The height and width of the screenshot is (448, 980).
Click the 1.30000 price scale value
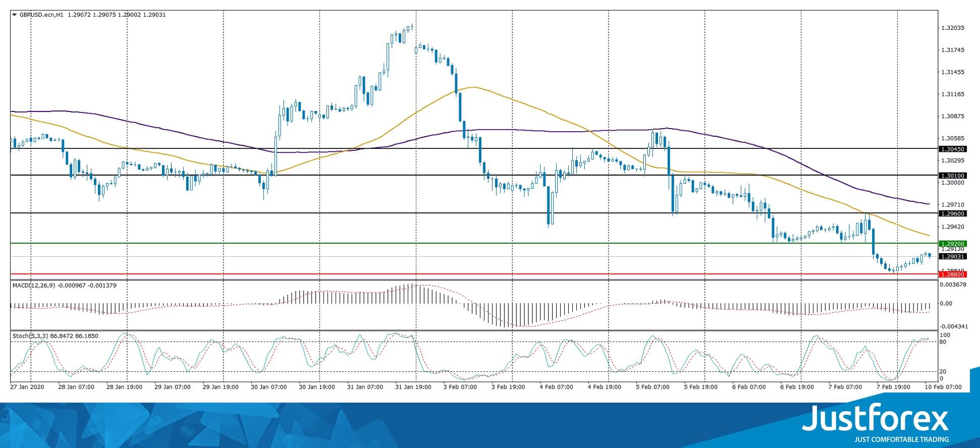coord(953,183)
